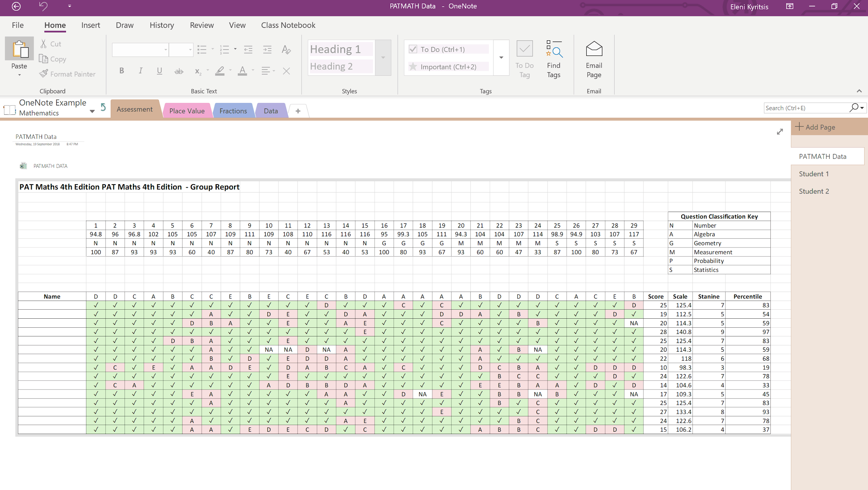This screenshot has height=490, width=868.
Task: Check the To Do tag checkbox
Action: 413,49
